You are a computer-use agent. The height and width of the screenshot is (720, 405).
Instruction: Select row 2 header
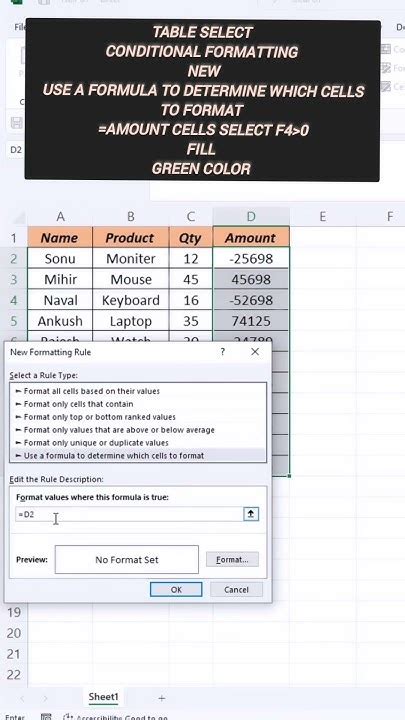coord(13,259)
